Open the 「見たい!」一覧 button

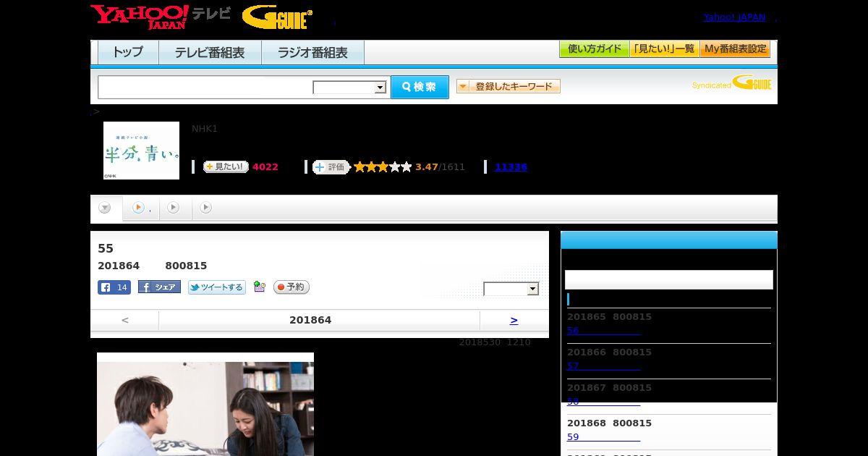click(664, 49)
